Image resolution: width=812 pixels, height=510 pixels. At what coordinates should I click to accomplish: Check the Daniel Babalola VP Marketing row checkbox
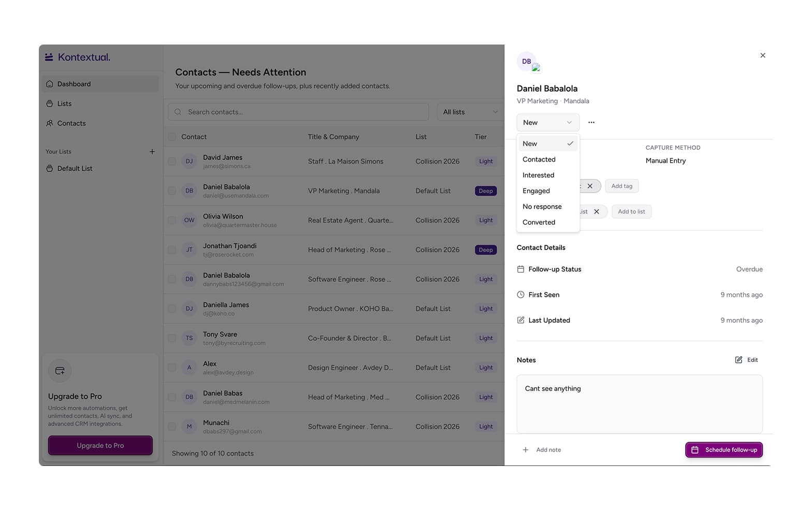tap(172, 191)
